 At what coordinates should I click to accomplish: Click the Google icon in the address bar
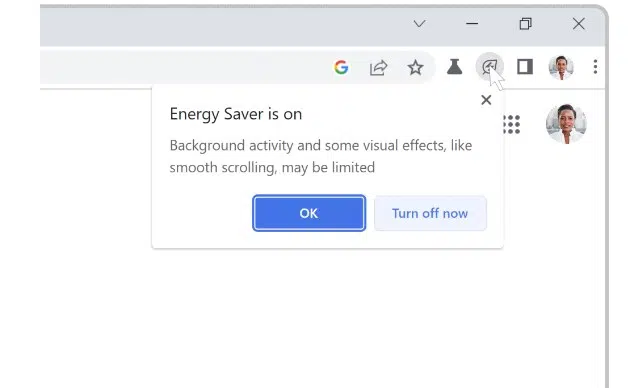coord(341,67)
